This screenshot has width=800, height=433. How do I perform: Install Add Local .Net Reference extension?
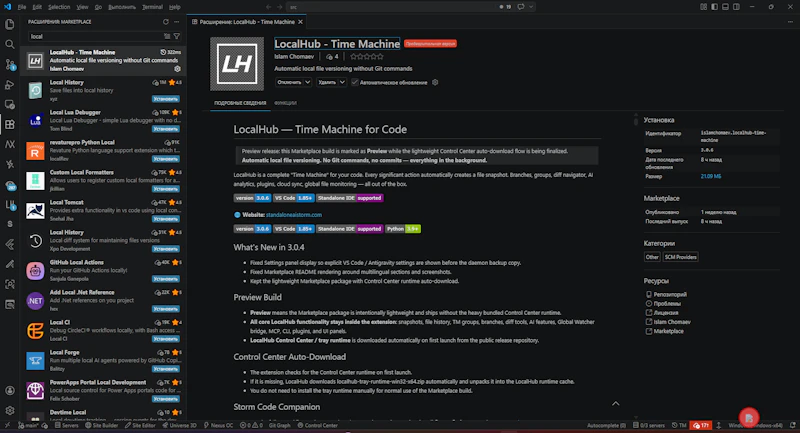165,309
